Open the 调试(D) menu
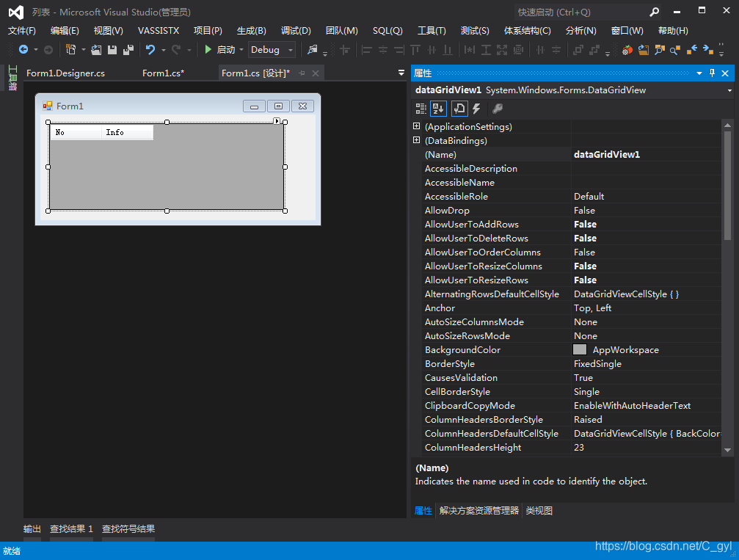 pyautogui.click(x=296, y=31)
